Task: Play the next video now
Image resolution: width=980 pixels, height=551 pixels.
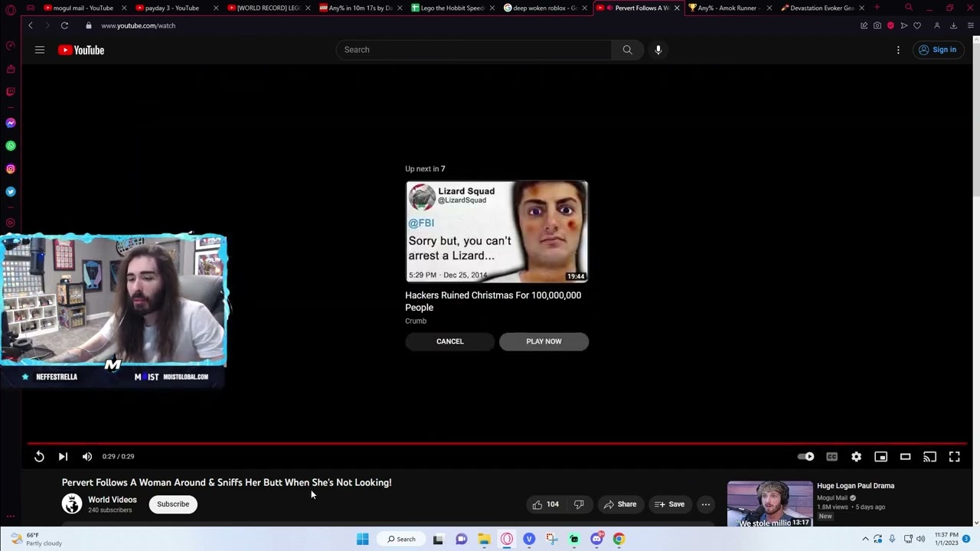Action: coord(544,341)
